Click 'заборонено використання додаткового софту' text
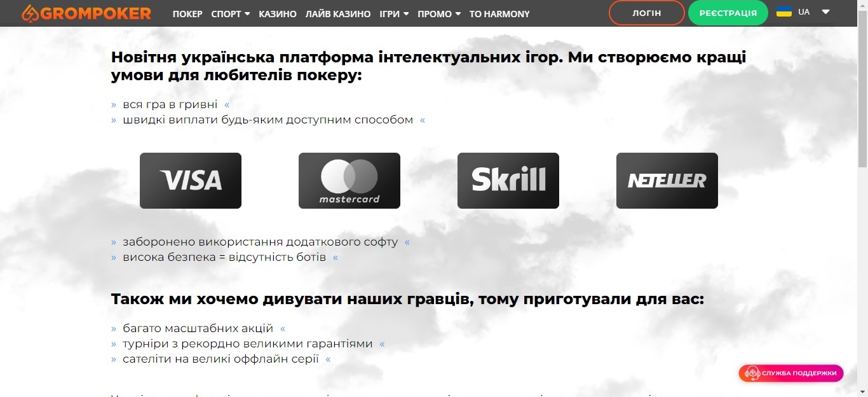This screenshot has height=397, width=868. (261, 242)
